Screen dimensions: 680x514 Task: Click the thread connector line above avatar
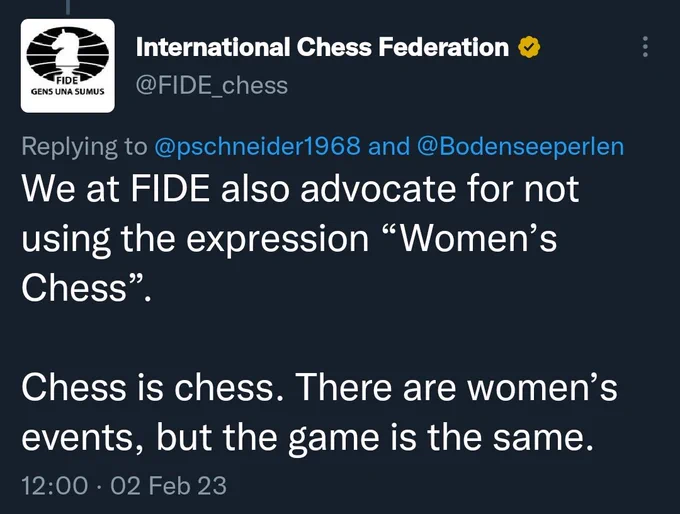pyautogui.click(x=67, y=5)
